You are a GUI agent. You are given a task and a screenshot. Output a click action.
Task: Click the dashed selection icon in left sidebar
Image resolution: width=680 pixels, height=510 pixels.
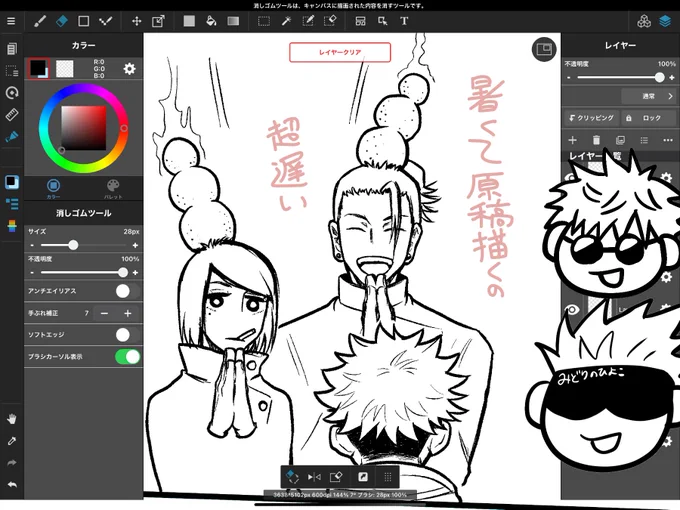12,71
